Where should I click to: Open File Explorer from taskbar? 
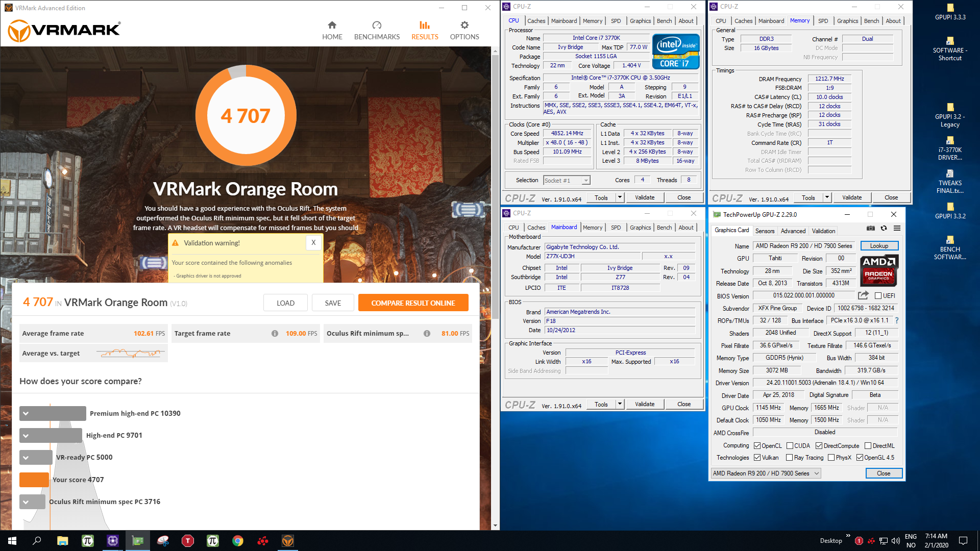[62, 541]
